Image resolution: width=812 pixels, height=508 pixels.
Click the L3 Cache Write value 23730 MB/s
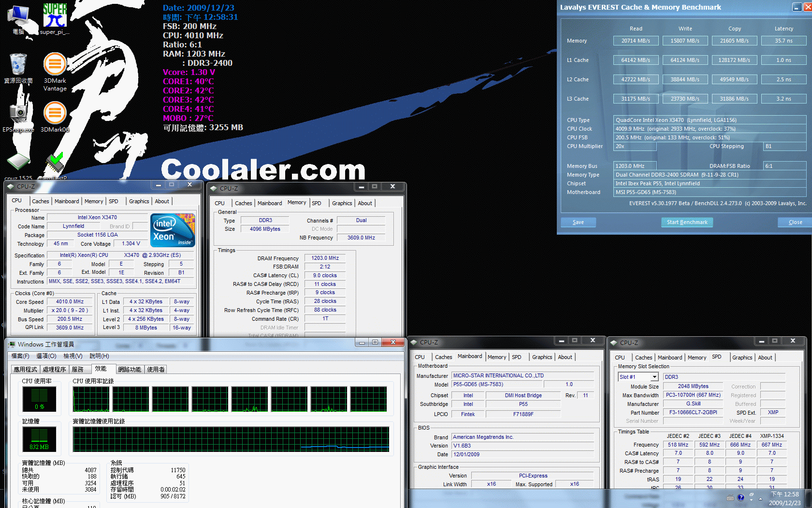point(685,99)
